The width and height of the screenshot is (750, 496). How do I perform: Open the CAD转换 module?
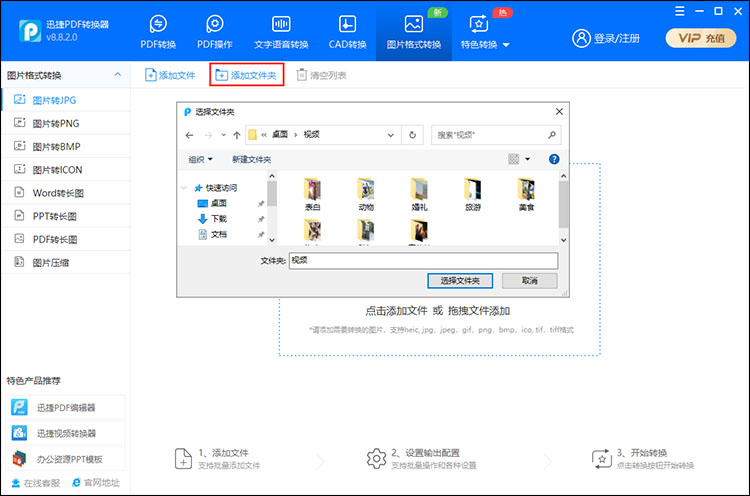[347, 32]
